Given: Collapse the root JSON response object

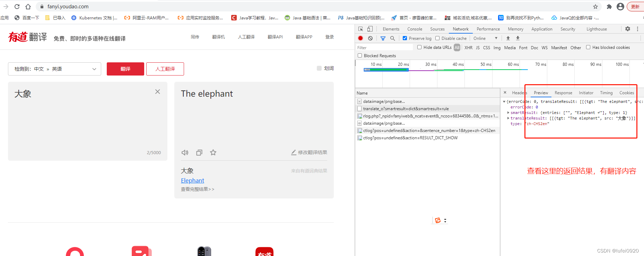Looking at the screenshot, I should 504,101.
